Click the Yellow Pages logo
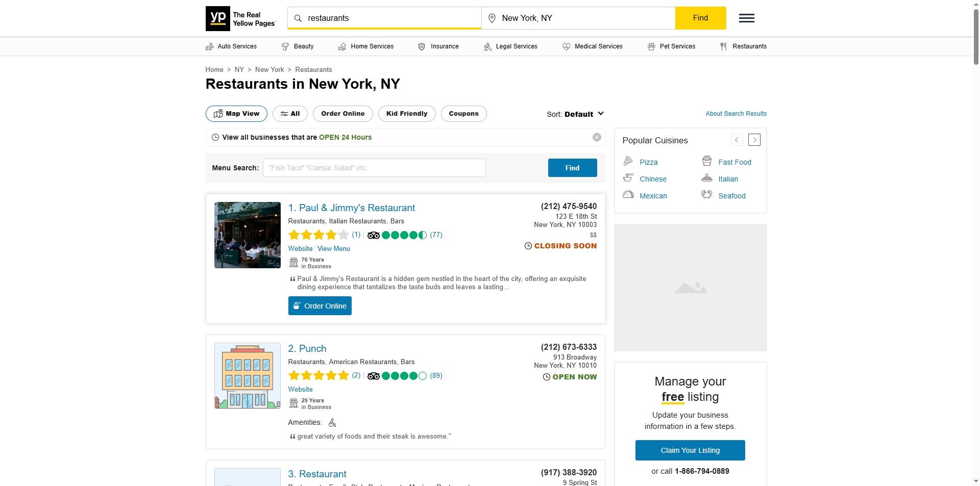The width and height of the screenshot is (980, 486). (x=240, y=19)
